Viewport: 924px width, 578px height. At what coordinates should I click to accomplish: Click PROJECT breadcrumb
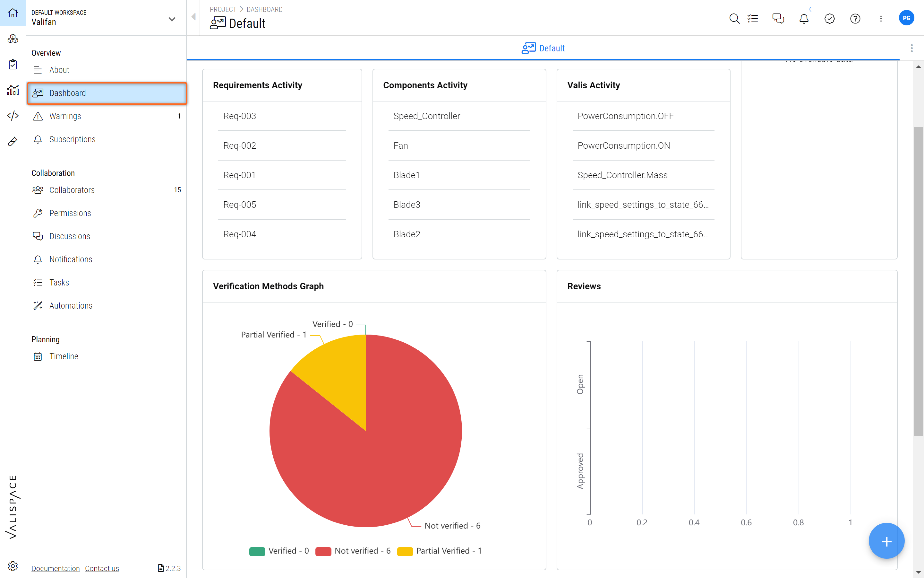(x=223, y=9)
